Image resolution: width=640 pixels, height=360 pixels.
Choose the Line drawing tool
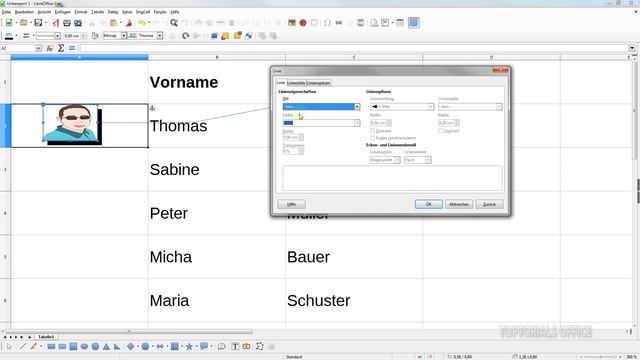[22, 347]
